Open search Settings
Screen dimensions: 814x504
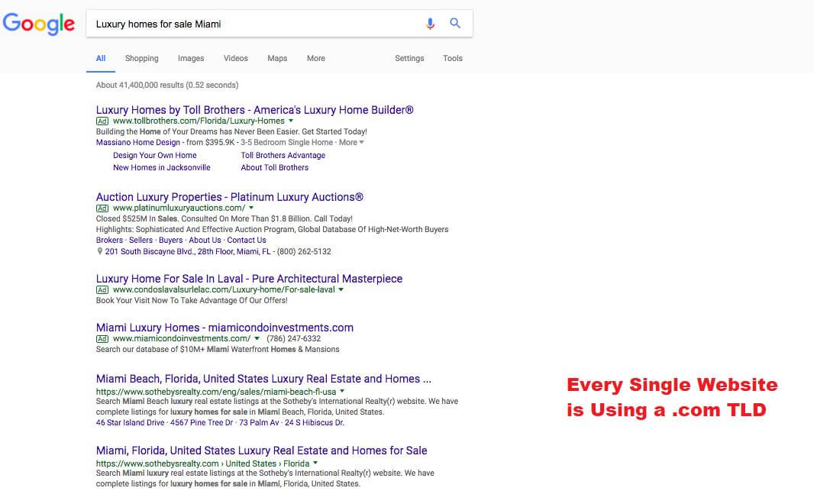(x=409, y=58)
